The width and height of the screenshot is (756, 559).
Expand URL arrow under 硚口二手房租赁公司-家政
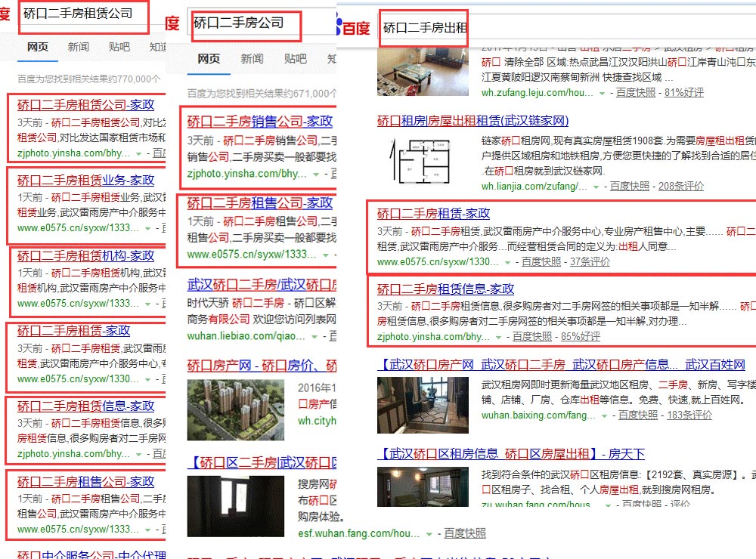point(139,154)
